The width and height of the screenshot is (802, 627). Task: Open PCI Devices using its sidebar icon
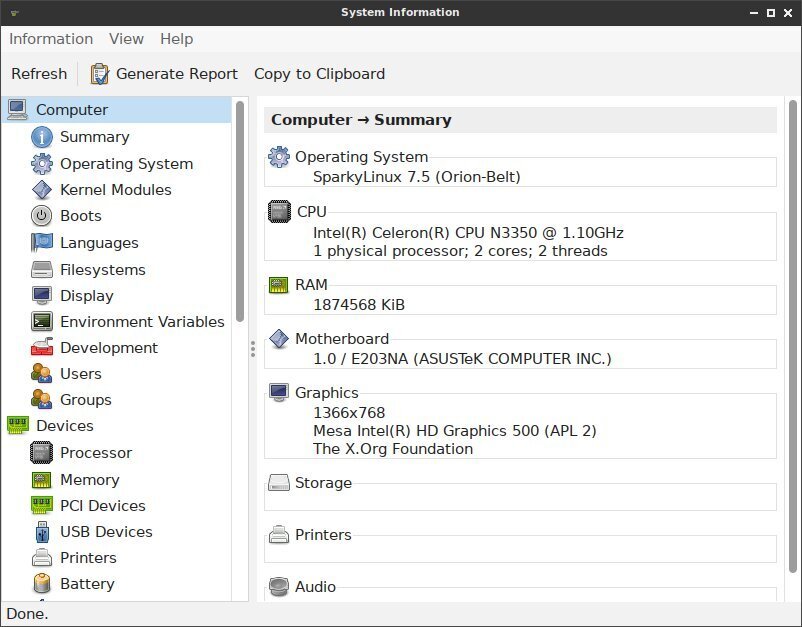(39, 506)
